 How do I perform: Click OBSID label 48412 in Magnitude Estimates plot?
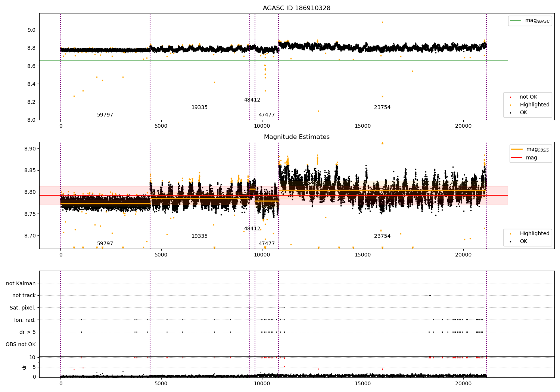pyautogui.click(x=252, y=229)
